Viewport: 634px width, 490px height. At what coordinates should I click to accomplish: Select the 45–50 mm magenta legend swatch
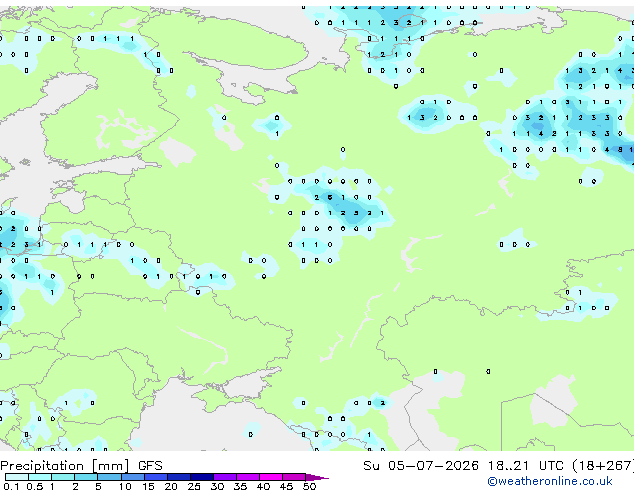pyautogui.click(x=294, y=477)
